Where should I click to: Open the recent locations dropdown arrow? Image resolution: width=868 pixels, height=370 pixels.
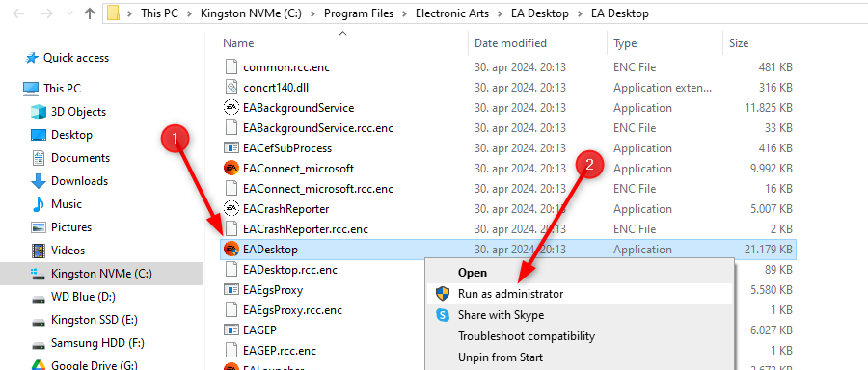[69, 13]
